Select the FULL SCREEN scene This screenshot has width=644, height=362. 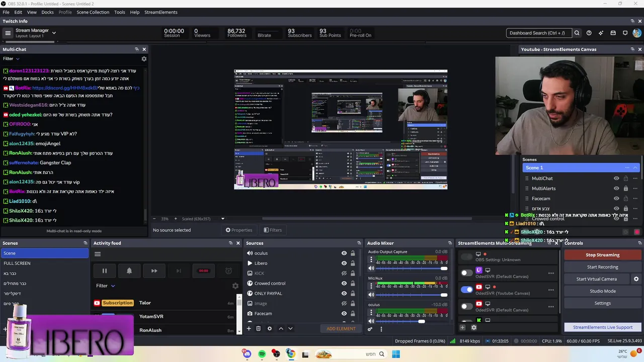pyautogui.click(x=44, y=263)
